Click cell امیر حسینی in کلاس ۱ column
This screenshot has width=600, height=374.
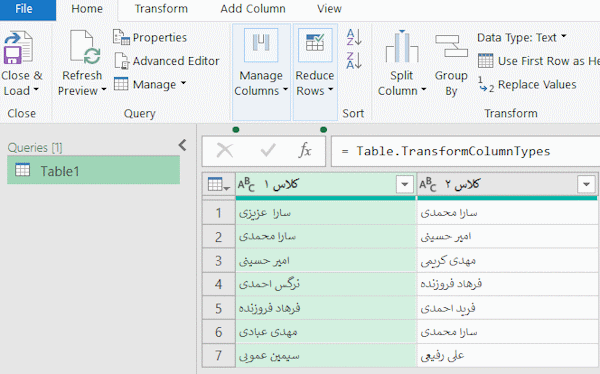click(x=326, y=261)
